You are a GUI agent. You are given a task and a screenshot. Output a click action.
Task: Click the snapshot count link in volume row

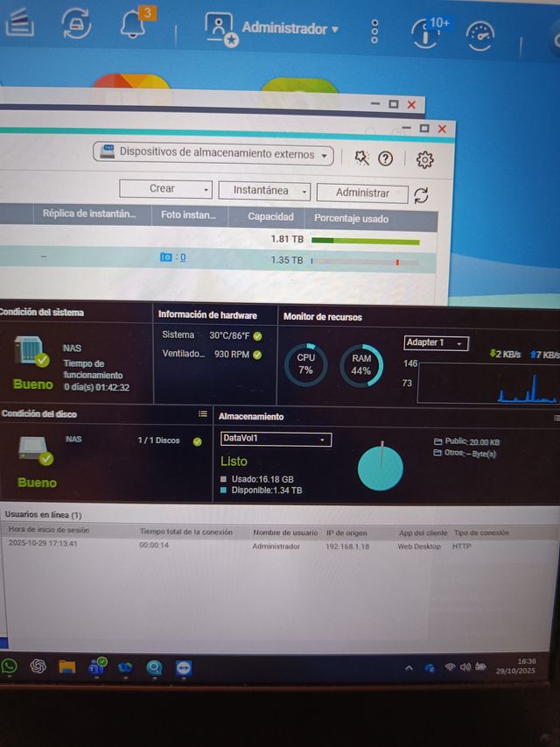click(x=173, y=257)
